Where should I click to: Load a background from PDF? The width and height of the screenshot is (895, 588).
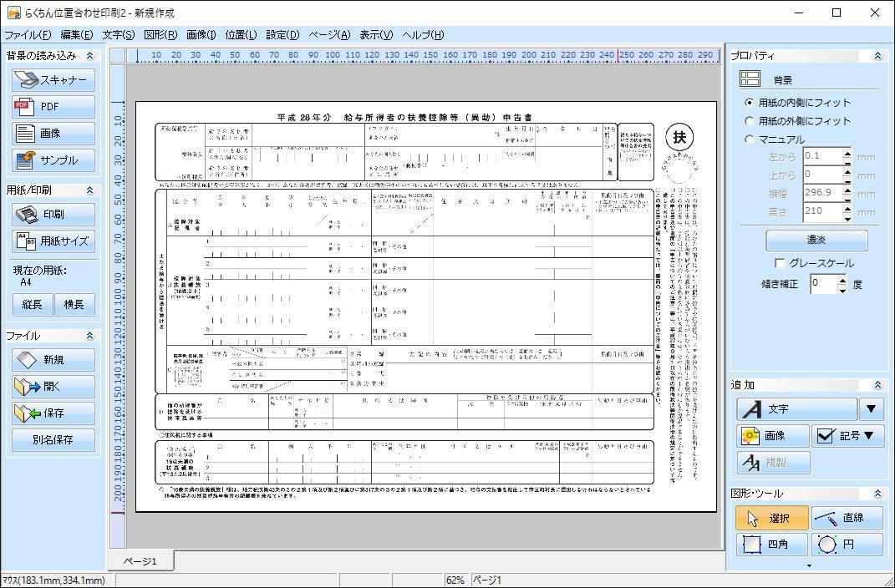tap(52, 107)
